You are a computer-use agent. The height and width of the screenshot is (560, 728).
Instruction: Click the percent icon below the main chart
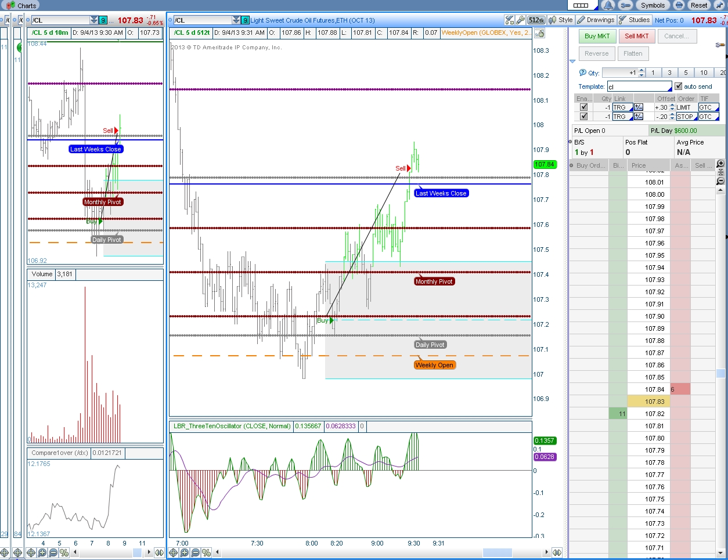(206, 552)
